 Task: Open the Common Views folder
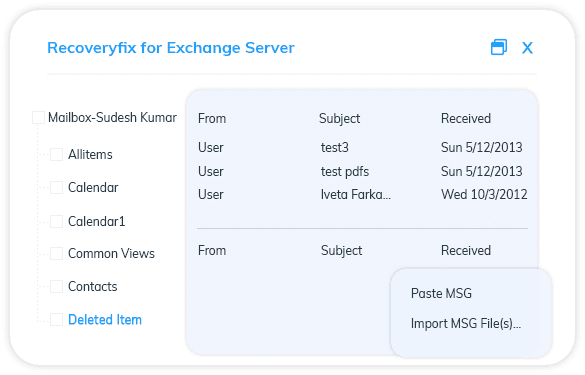pyautogui.click(x=111, y=254)
